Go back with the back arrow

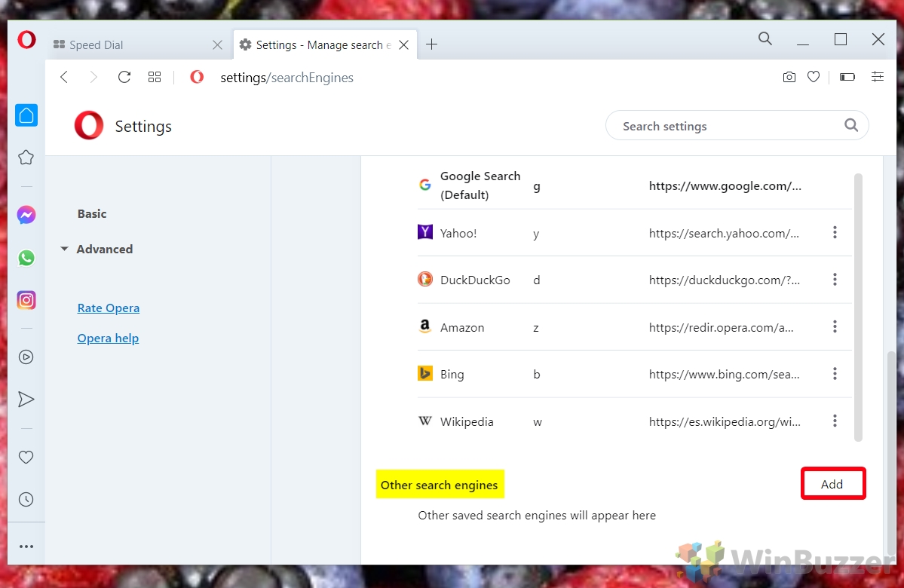[x=64, y=77]
